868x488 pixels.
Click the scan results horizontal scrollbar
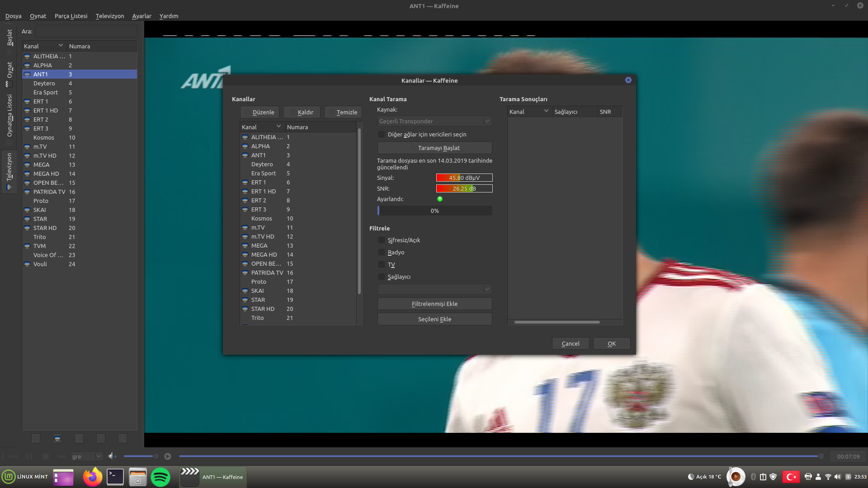[x=557, y=322]
